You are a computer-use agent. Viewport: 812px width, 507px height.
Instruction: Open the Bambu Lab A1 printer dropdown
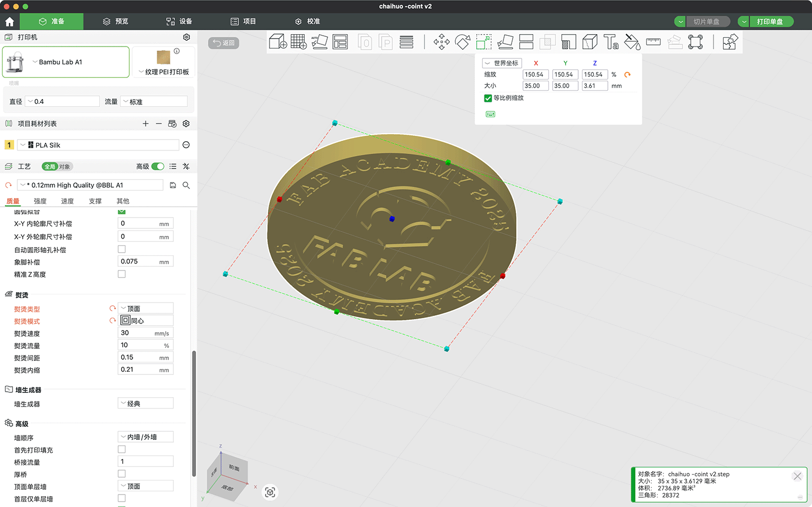[66, 62]
